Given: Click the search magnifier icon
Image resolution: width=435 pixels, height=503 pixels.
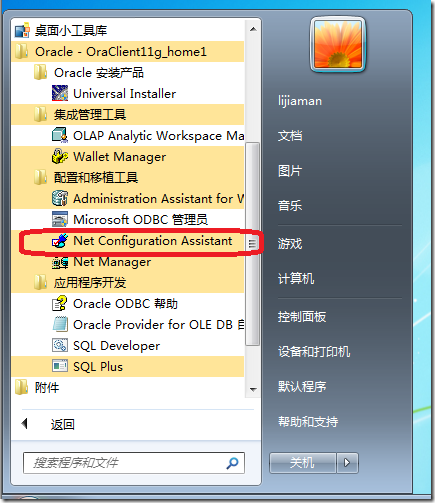Looking at the screenshot, I should point(232,463).
